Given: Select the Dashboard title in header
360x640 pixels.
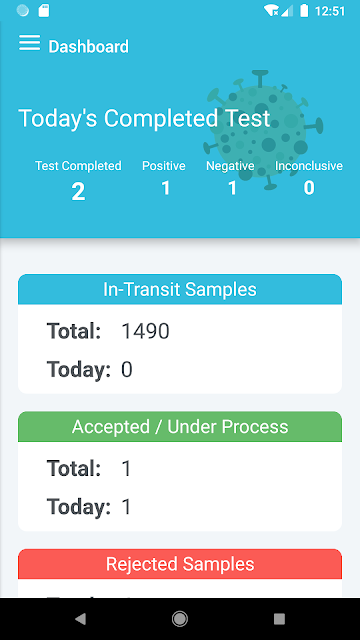Looking at the screenshot, I should point(89,47).
